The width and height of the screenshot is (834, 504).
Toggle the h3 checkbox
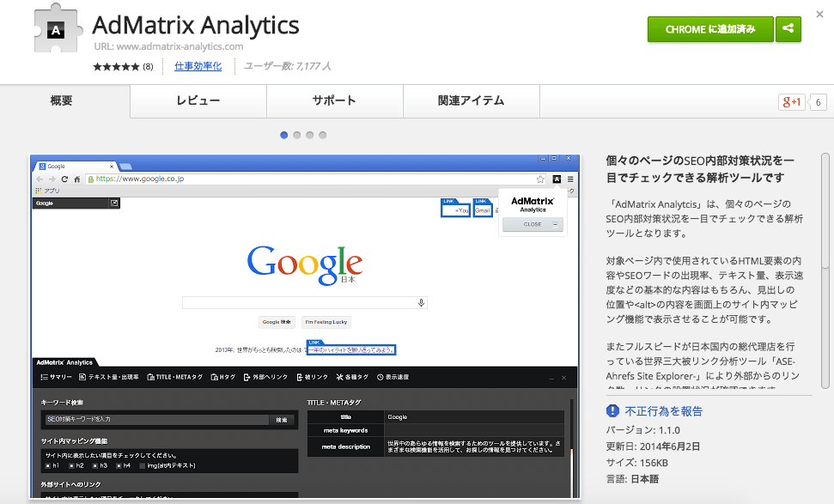coord(95,465)
